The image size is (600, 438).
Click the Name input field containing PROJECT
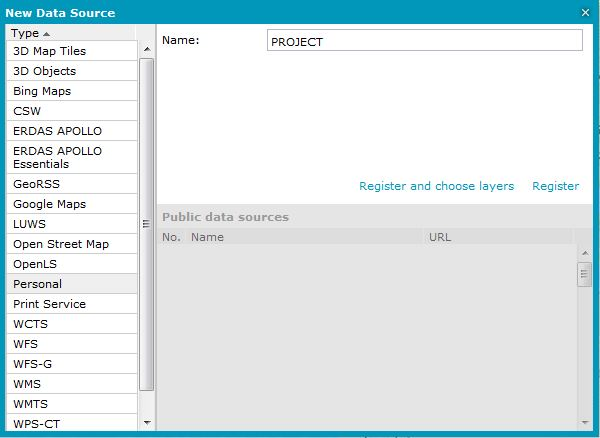(x=425, y=40)
